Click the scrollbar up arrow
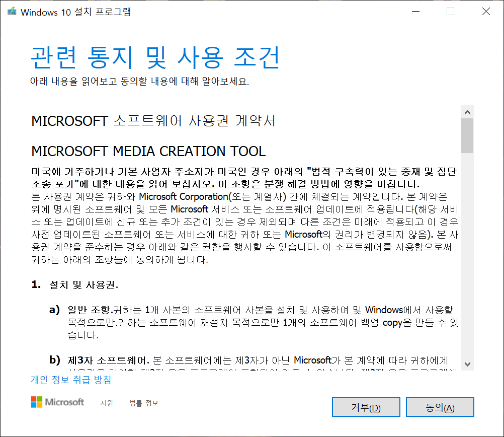 467,112
